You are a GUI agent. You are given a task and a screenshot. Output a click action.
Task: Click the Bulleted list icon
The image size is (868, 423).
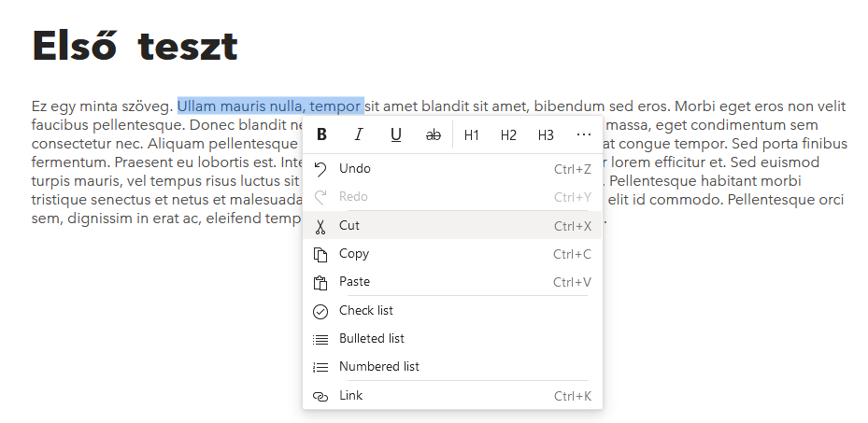tap(320, 339)
